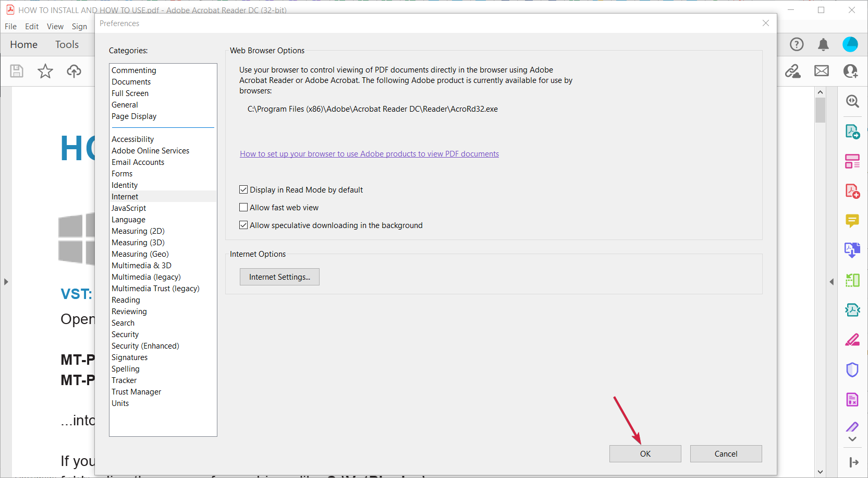Click the document vertical scrollbar thumb
Screen dimensions: 868x478
pyautogui.click(x=821, y=110)
